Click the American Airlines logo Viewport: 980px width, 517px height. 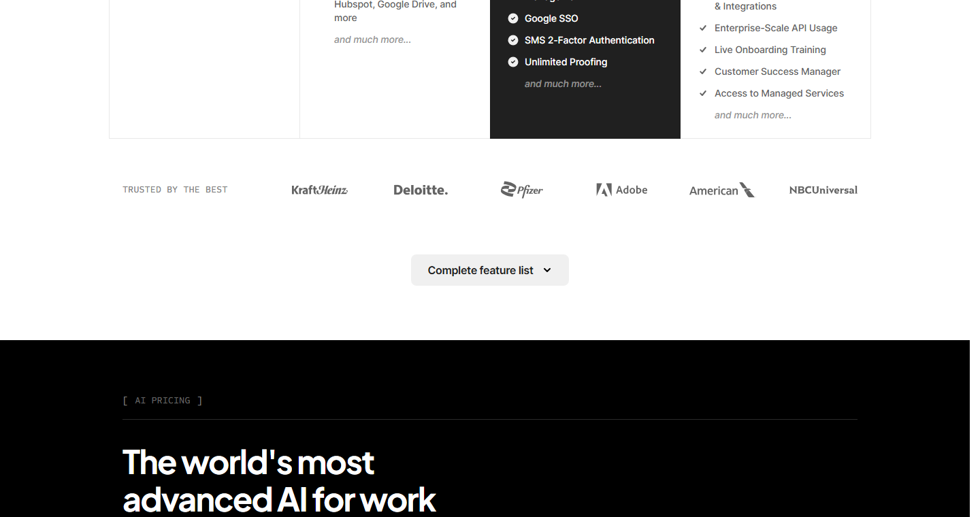722,190
